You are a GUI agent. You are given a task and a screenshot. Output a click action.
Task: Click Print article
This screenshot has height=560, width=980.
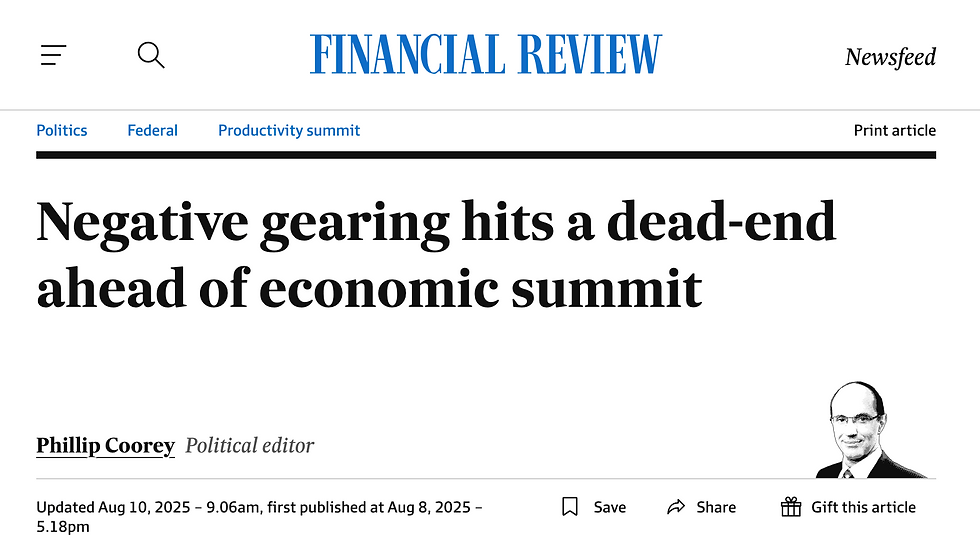point(894,130)
